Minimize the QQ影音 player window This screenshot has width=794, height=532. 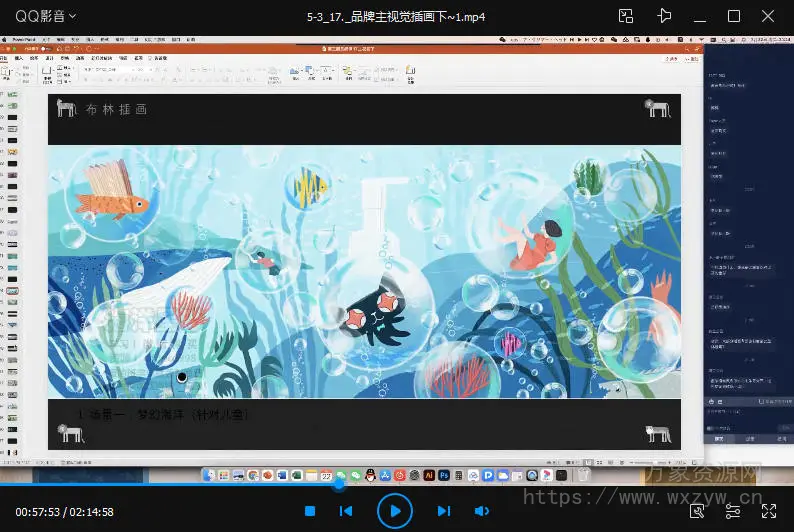[700, 16]
